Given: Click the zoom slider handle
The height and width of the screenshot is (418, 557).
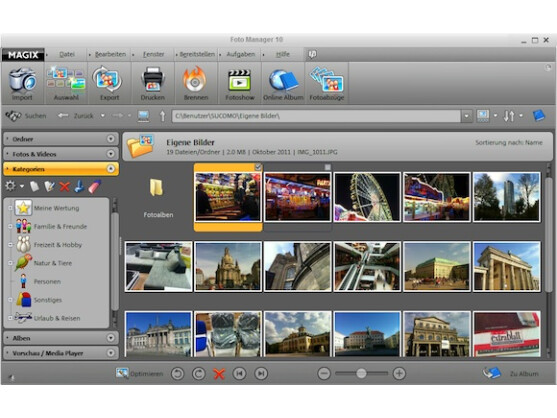Looking at the screenshot, I should tap(361, 373).
